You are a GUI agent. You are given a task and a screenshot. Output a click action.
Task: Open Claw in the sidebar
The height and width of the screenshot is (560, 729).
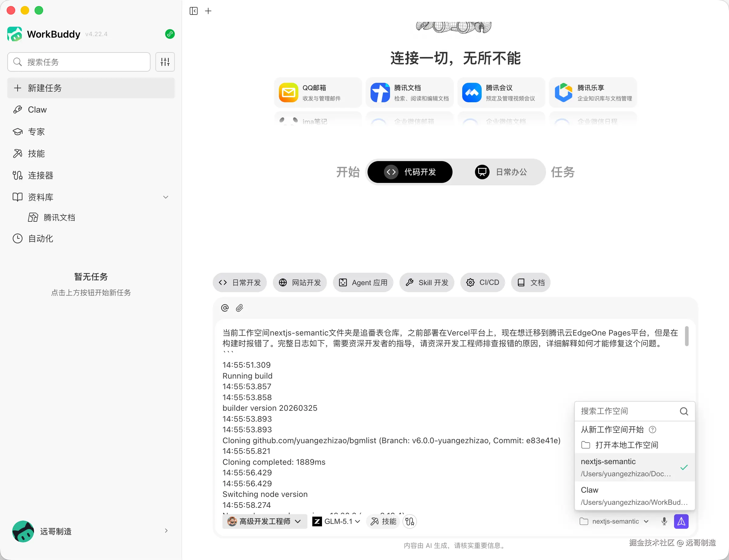(91, 110)
